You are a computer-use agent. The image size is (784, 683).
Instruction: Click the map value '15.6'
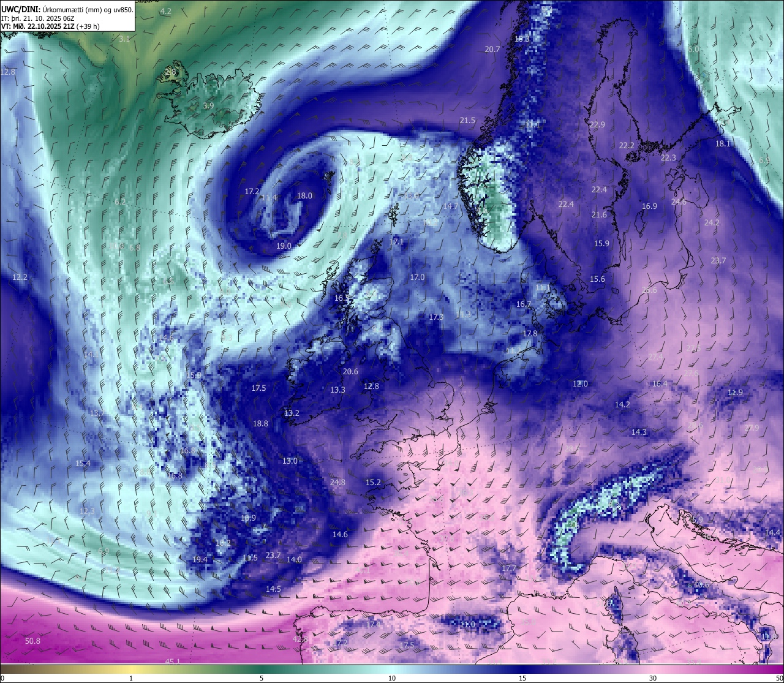tap(597, 279)
